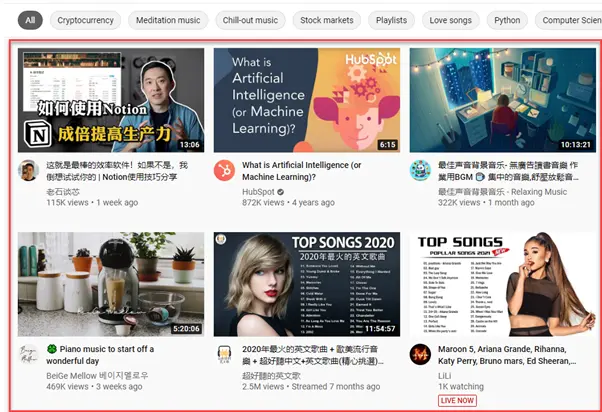Click the Relaxing Music panda channel avatar

click(420, 170)
